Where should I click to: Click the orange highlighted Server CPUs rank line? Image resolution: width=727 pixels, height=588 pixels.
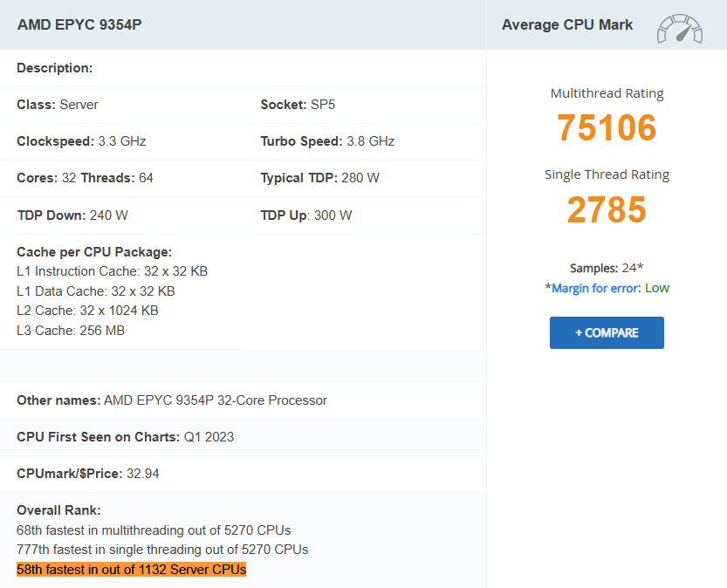(131, 570)
